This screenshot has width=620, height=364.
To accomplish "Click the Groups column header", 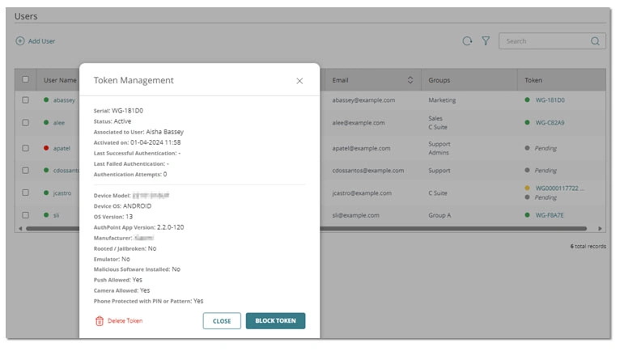I will pyautogui.click(x=440, y=80).
